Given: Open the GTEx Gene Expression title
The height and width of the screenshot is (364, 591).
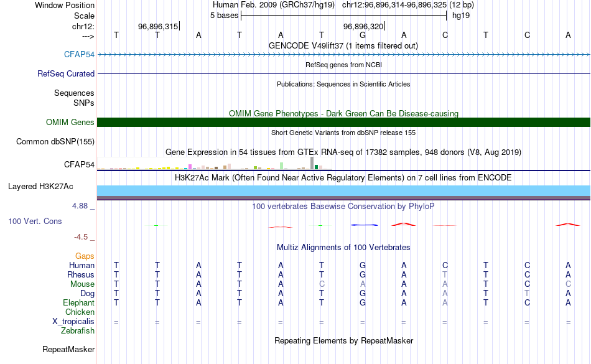Looking at the screenshot, I should (343, 152).
